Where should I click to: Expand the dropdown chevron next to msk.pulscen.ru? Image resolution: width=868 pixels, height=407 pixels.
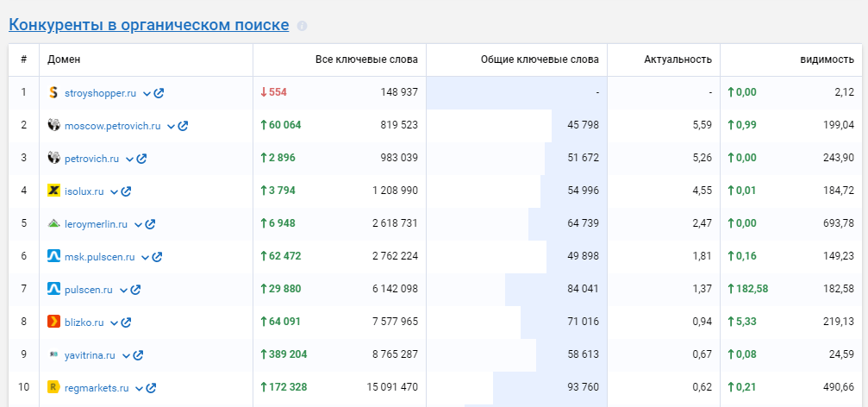point(145,257)
